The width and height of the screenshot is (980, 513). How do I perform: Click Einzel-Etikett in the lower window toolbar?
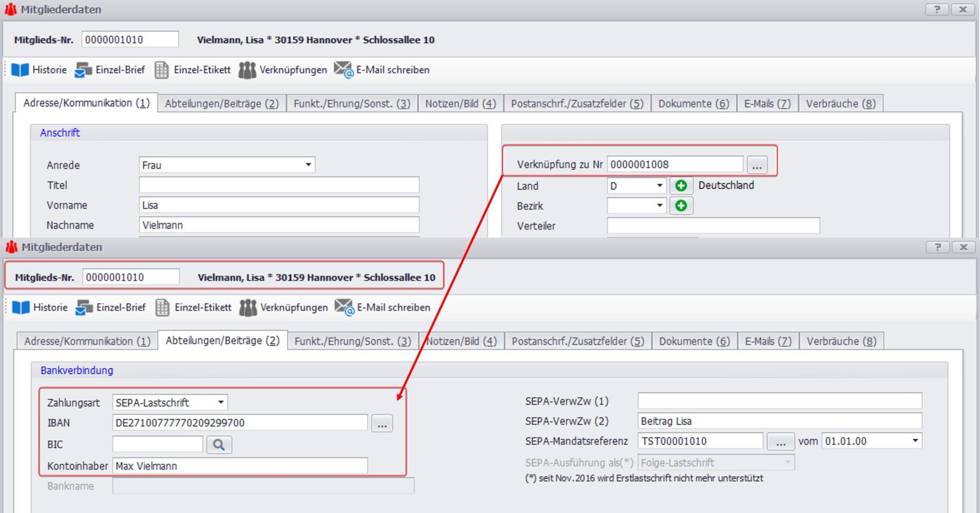tap(193, 307)
